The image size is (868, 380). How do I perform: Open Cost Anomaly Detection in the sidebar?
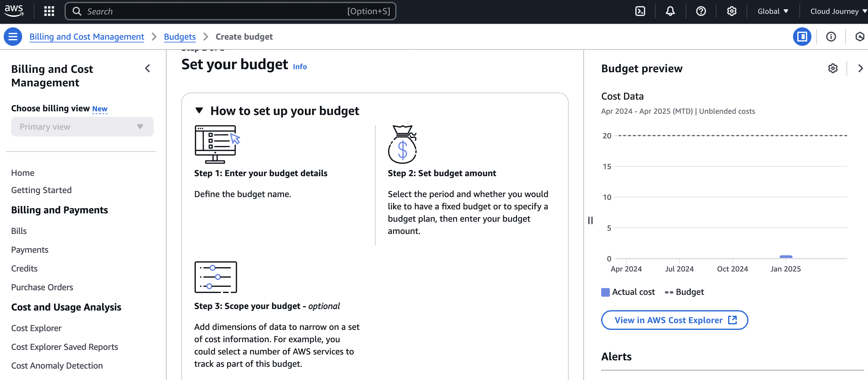pyautogui.click(x=57, y=365)
